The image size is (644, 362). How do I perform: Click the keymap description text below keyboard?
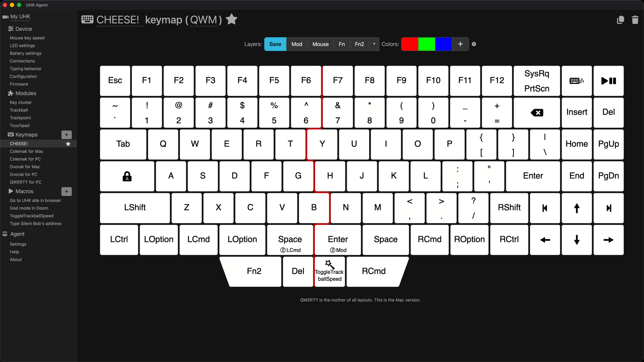360,300
